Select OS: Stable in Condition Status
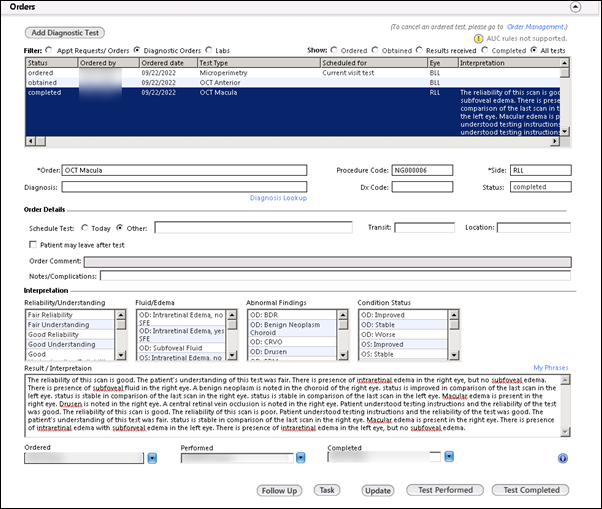The height and width of the screenshot is (509, 602). point(403,354)
